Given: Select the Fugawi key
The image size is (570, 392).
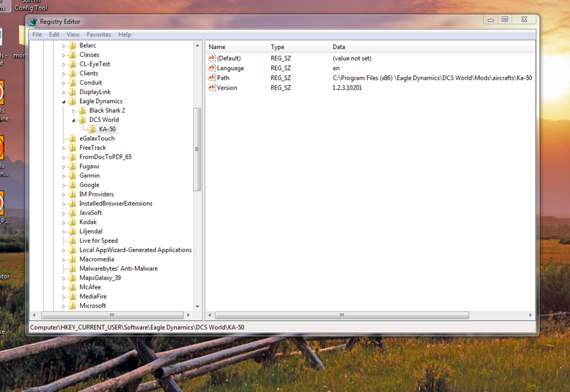Looking at the screenshot, I should click(x=89, y=166).
